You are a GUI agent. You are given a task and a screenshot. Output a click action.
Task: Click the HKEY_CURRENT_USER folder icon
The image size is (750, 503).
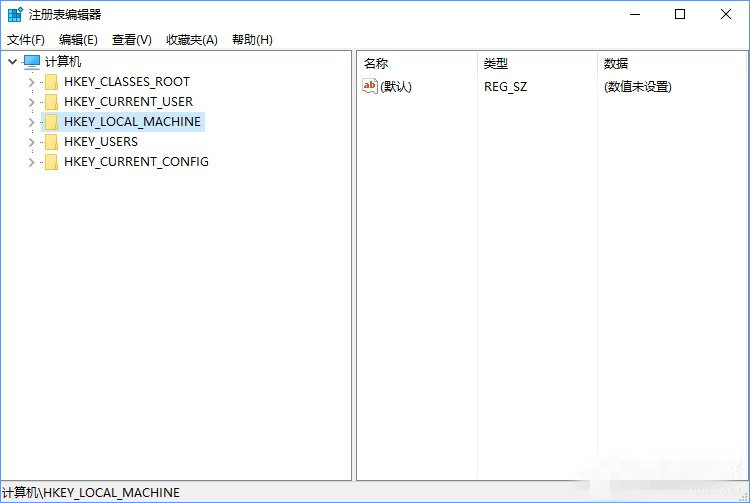pos(51,102)
